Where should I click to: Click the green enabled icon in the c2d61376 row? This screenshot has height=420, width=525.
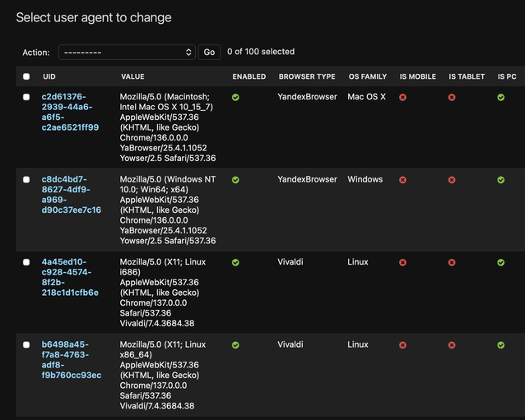point(235,97)
